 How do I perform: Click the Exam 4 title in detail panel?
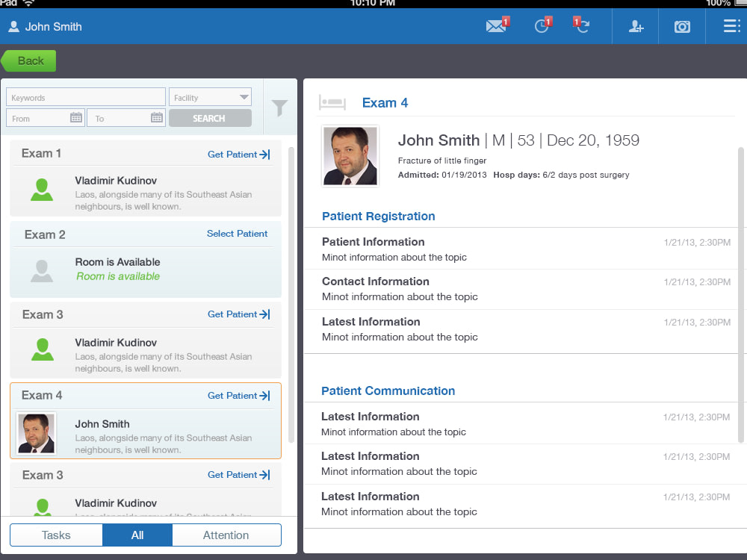coord(385,103)
